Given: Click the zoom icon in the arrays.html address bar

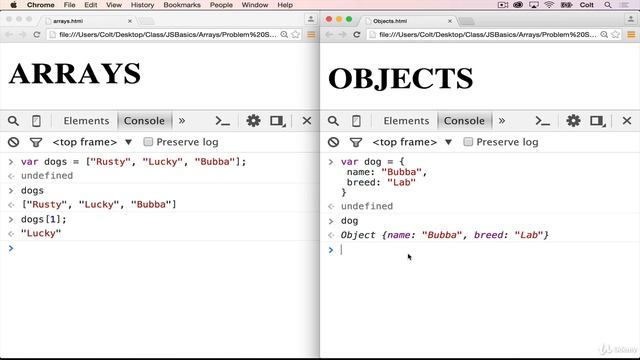Looking at the screenshot, I should point(284,35).
